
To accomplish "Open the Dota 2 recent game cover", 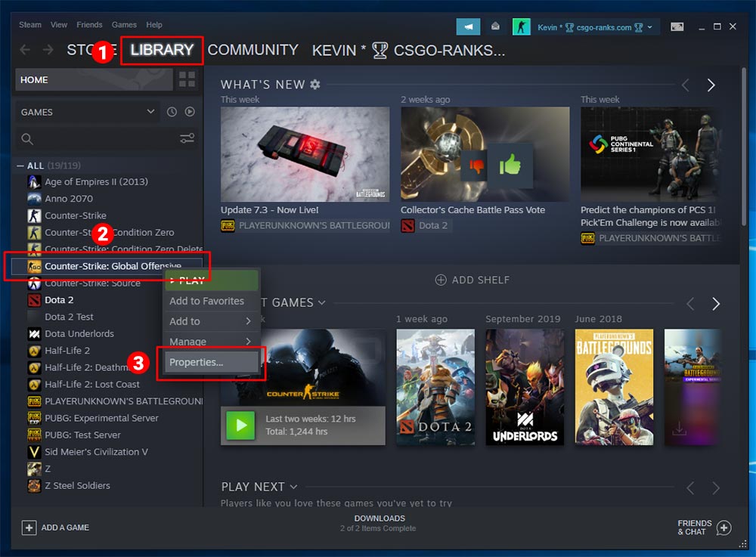I will pos(435,387).
